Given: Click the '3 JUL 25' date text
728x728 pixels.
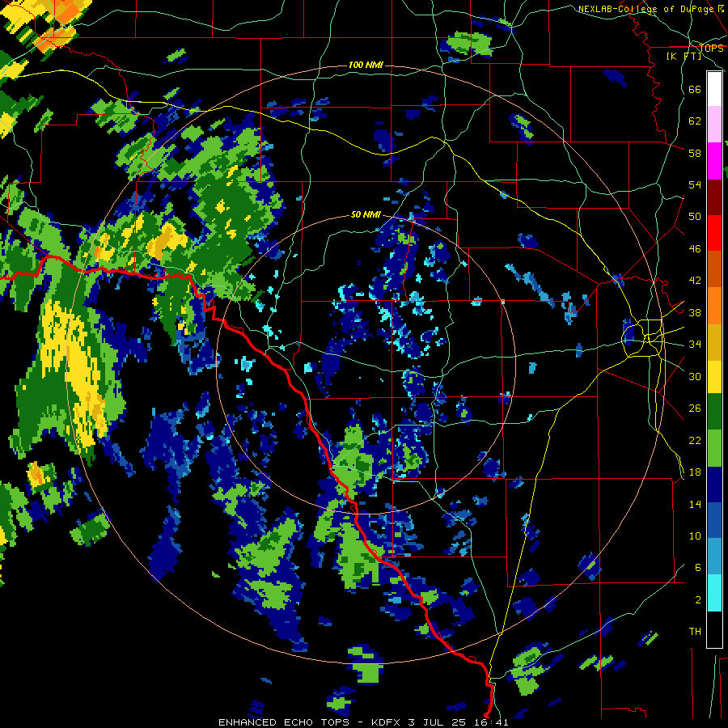Looking at the screenshot, I should click(x=438, y=722).
